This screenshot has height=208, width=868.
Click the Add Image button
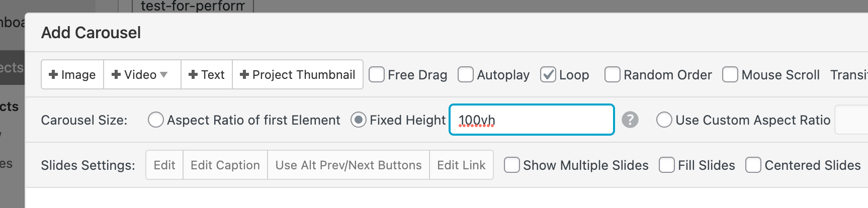coord(72,75)
